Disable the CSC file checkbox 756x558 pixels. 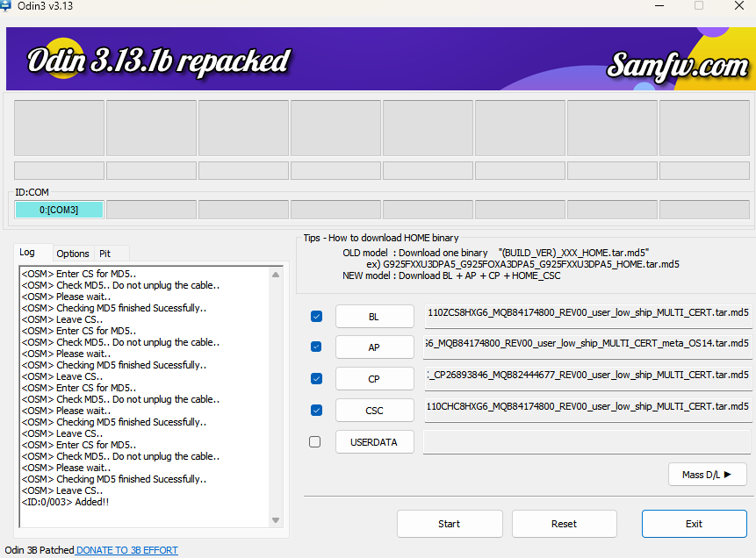point(316,410)
